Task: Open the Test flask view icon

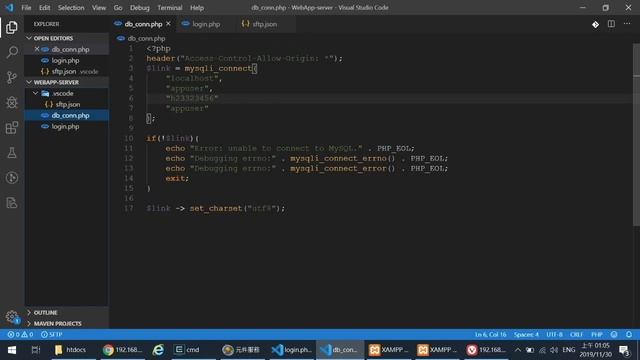Action: pyautogui.click(x=12, y=153)
